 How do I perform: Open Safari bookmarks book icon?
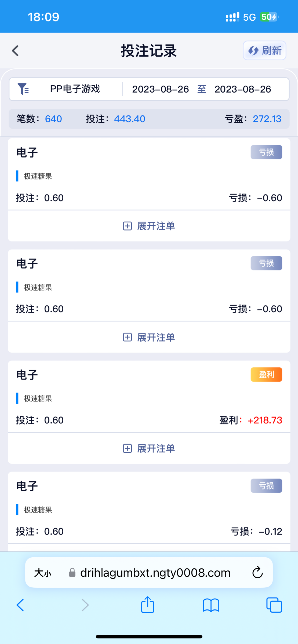tap(211, 605)
